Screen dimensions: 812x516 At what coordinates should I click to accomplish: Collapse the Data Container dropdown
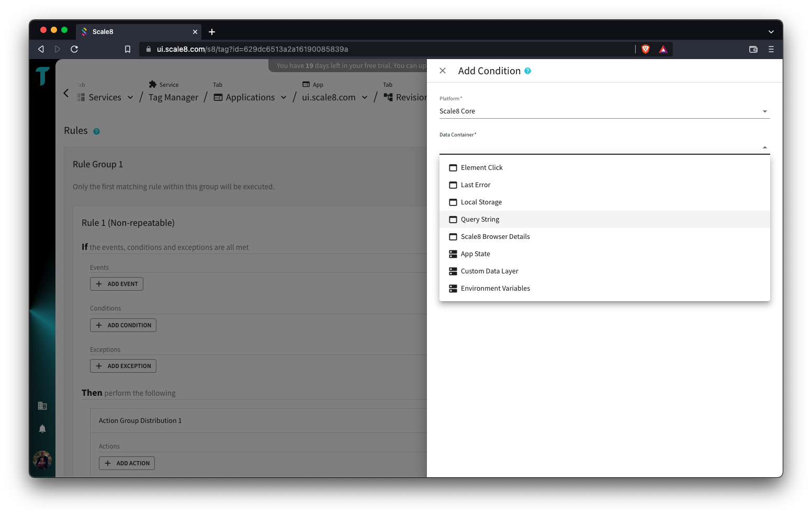point(765,147)
